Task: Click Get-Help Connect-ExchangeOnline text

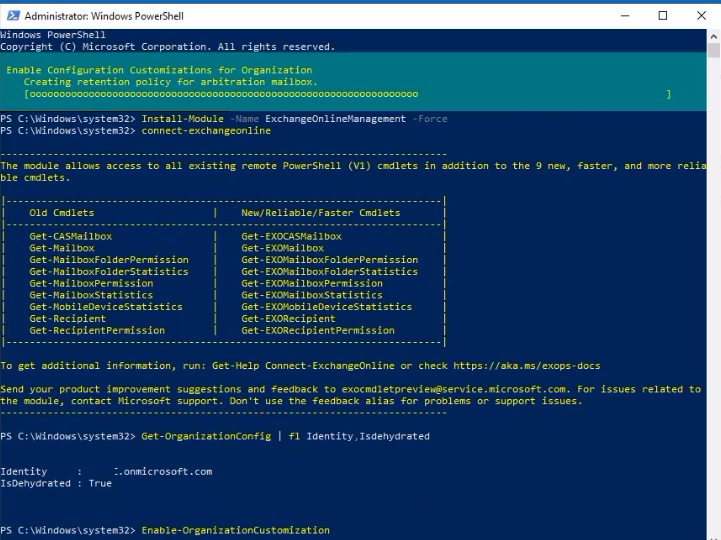Action: coord(303,366)
